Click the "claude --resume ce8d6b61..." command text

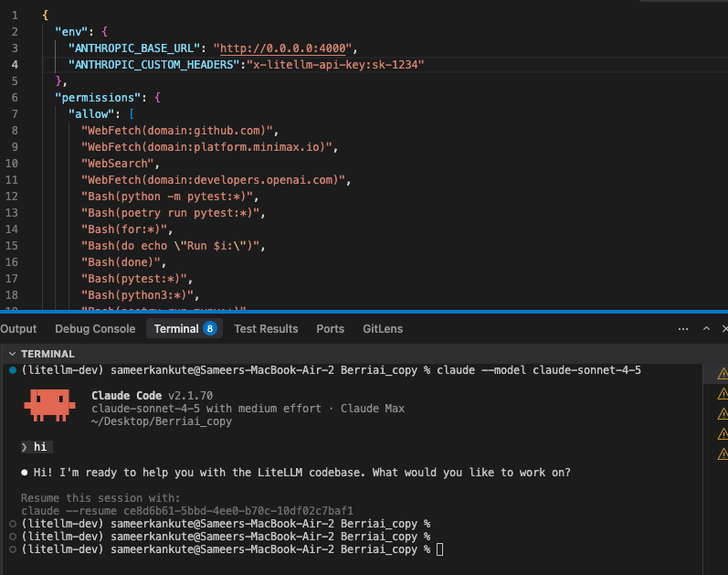coord(187,511)
